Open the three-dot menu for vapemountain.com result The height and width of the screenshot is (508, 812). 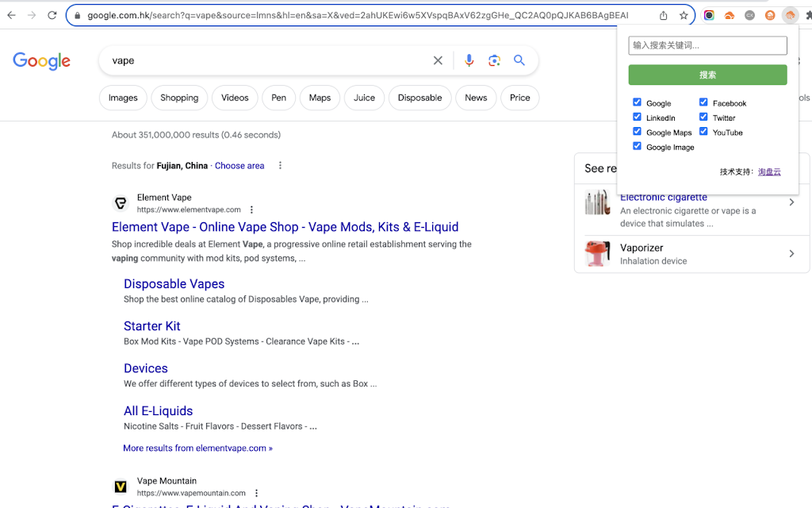(x=256, y=493)
